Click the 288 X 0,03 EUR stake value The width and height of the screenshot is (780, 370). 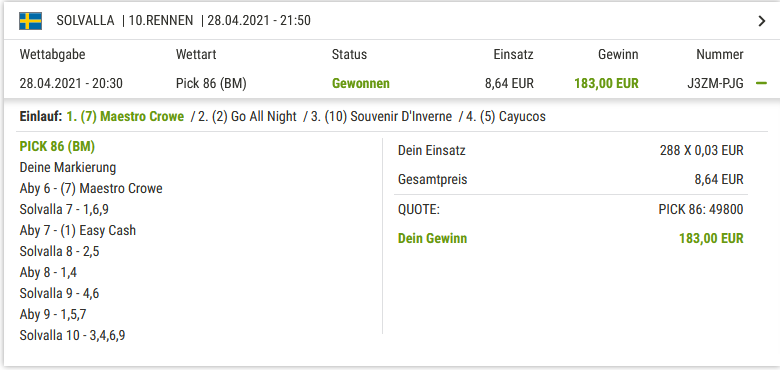(x=702, y=151)
